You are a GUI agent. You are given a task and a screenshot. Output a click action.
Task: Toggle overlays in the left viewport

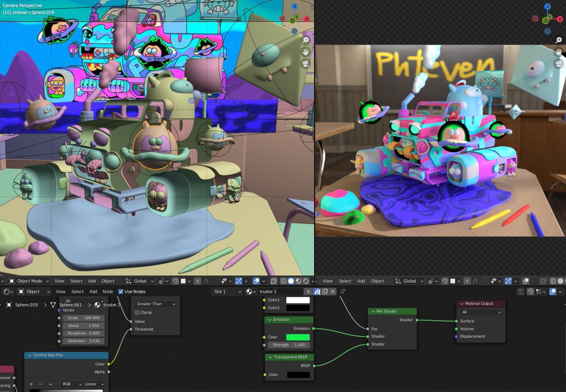(256, 281)
